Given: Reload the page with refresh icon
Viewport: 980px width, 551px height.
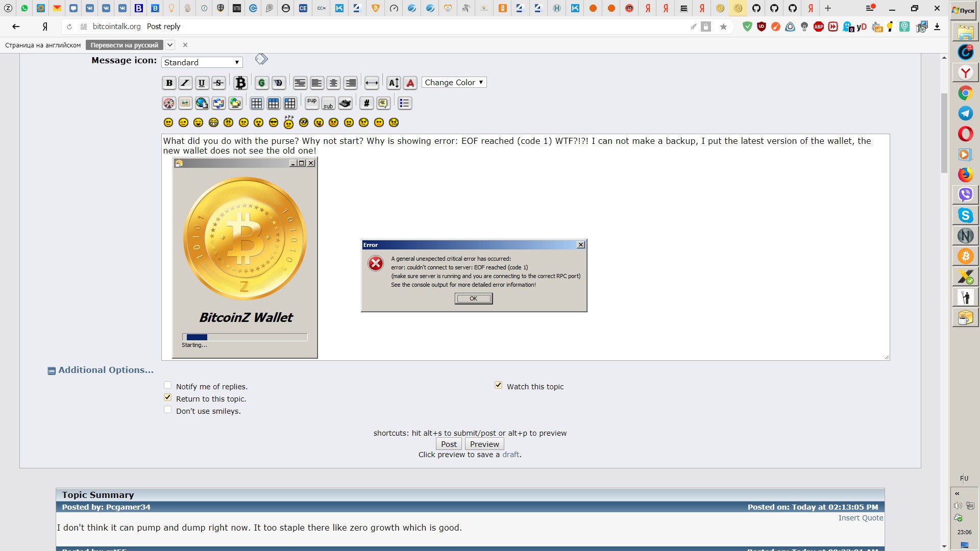Looking at the screenshot, I should point(69,27).
